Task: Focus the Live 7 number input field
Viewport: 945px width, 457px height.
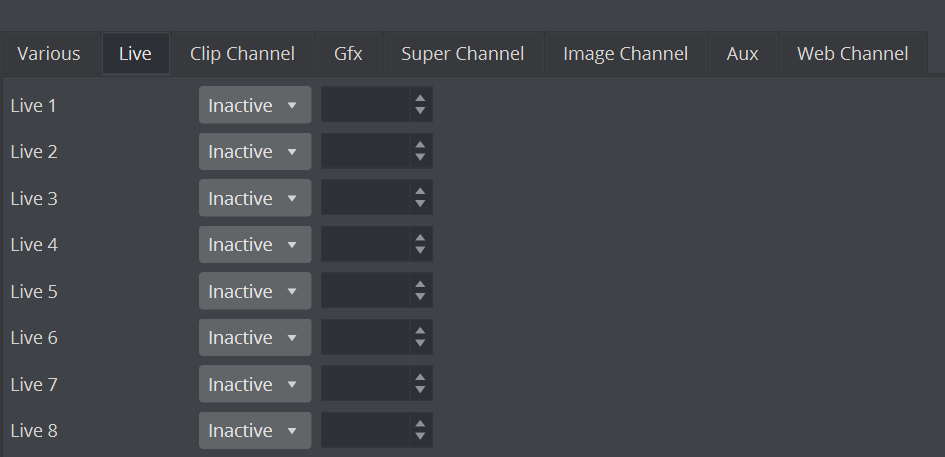Action: pyautogui.click(x=365, y=385)
